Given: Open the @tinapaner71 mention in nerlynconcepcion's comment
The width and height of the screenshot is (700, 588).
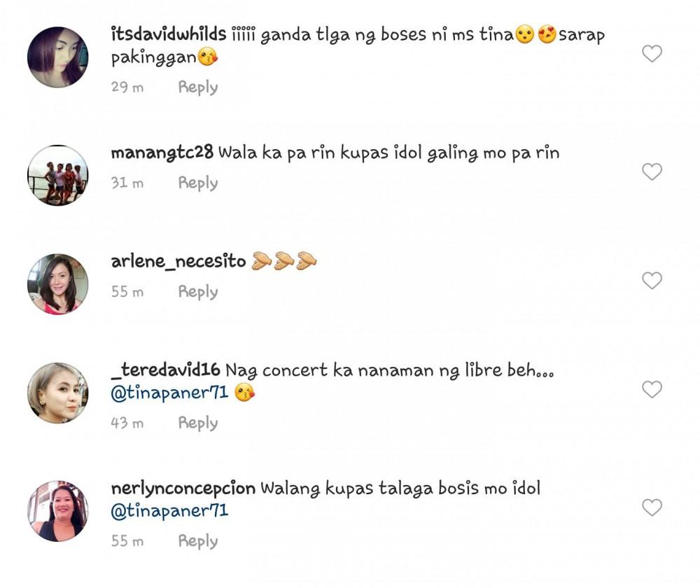Looking at the screenshot, I should click(169, 511).
